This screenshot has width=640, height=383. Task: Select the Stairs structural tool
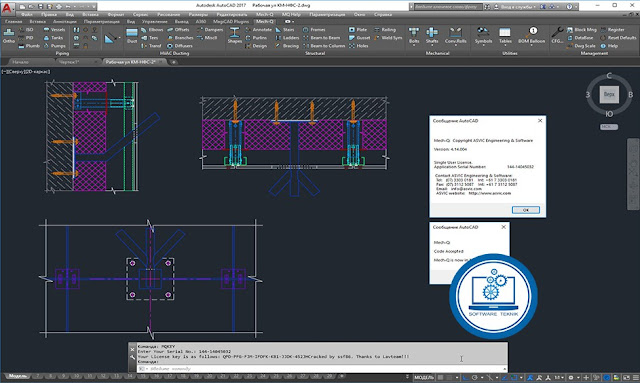click(x=285, y=30)
